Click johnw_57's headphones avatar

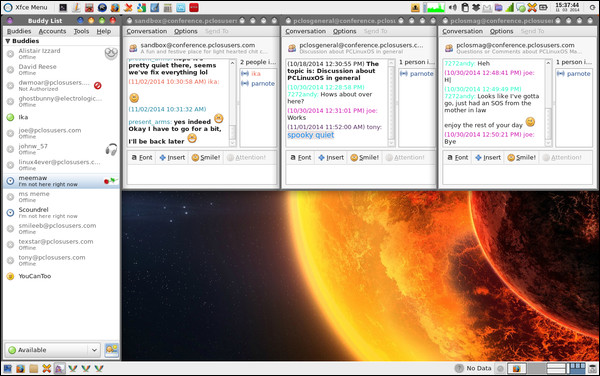coord(111,149)
